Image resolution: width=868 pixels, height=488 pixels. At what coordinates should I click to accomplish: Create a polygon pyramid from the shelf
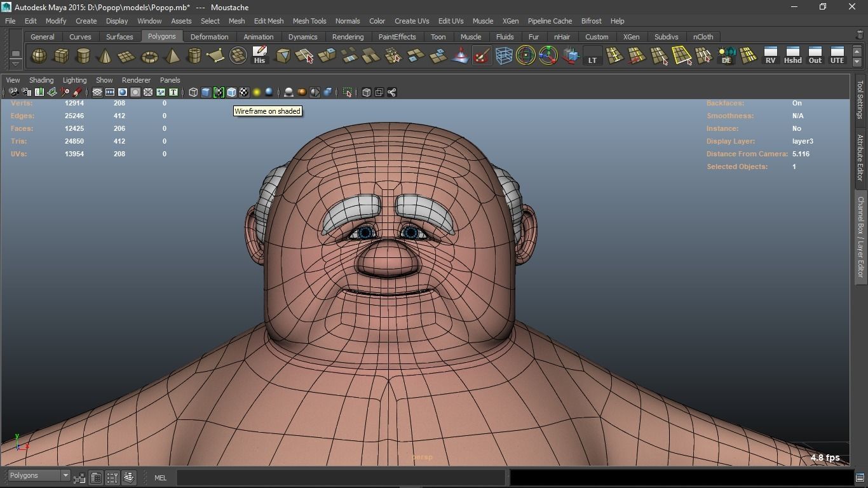(x=172, y=56)
